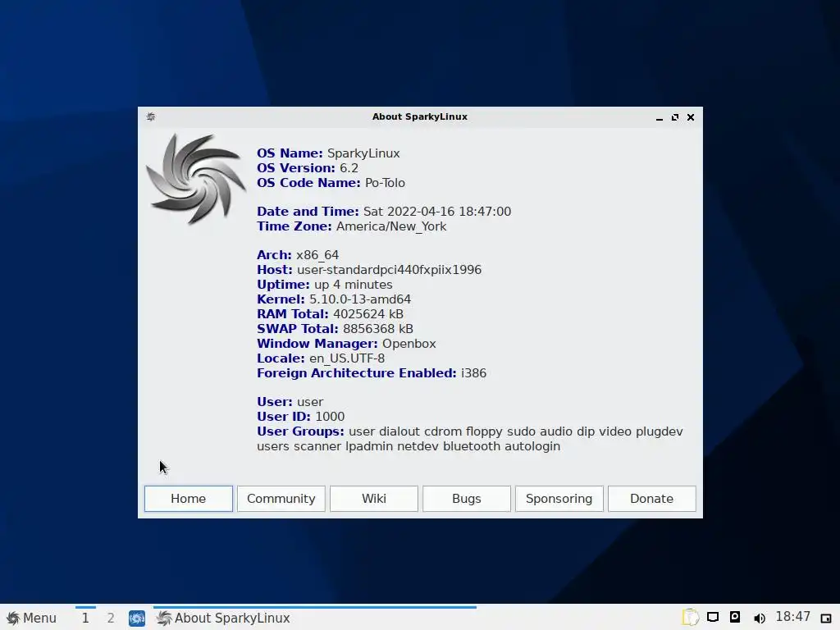The height and width of the screenshot is (630, 840).
Task: Open the volume speaker tray icon
Action: (759, 618)
